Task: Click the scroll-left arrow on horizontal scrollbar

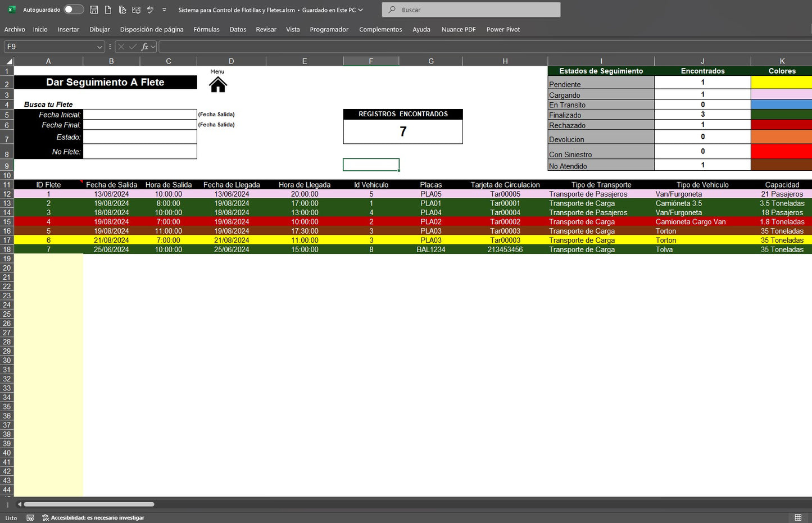Action: click(x=20, y=504)
